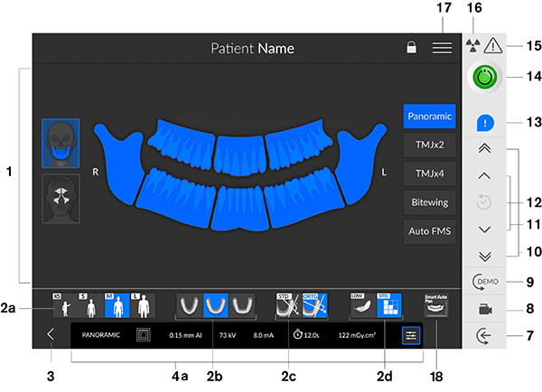Select the Bitewing program
Image resolution: width=542 pixels, height=392 pixels.
pyautogui.click(x=429, y=202)
